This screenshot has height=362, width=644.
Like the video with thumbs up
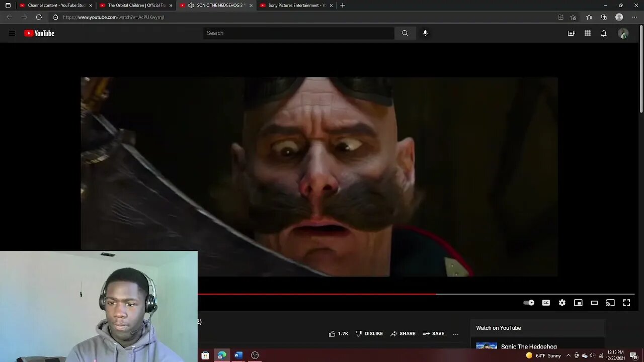339,334
